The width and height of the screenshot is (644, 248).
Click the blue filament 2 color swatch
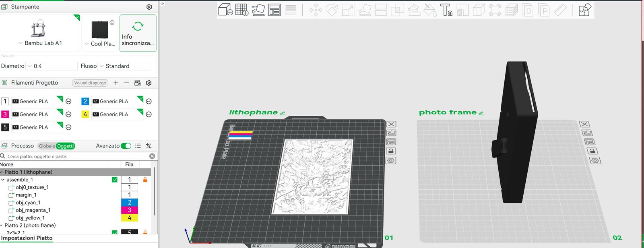point(85,101)
